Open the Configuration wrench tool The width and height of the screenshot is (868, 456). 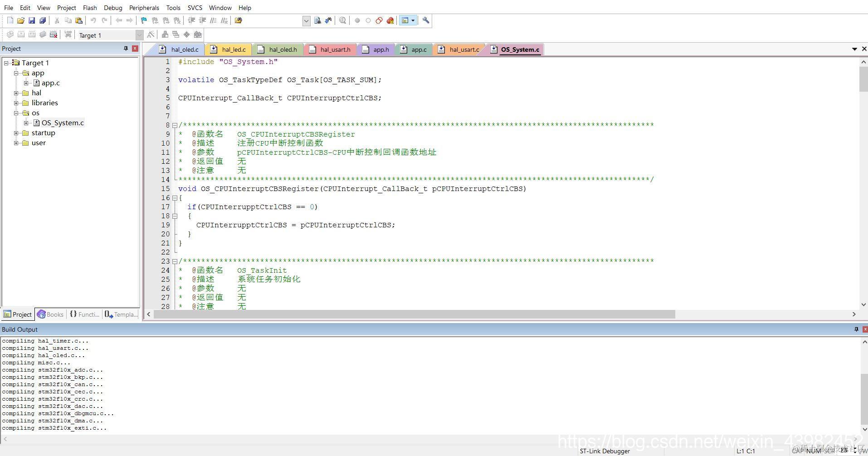click(x=426, y=20)
